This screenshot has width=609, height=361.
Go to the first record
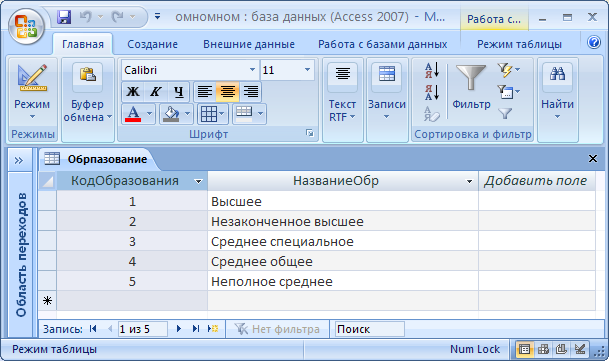click(x=93, y=329)
